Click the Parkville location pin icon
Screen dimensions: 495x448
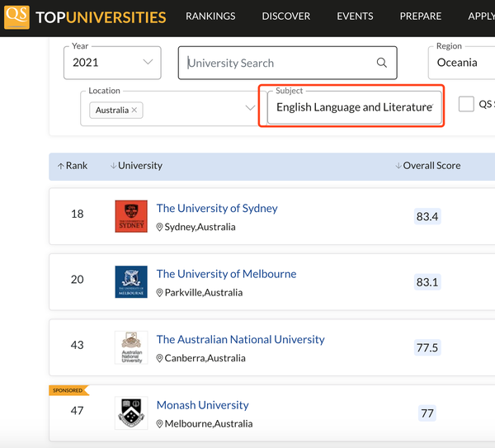pyautogui.click(x=159, y=293)
